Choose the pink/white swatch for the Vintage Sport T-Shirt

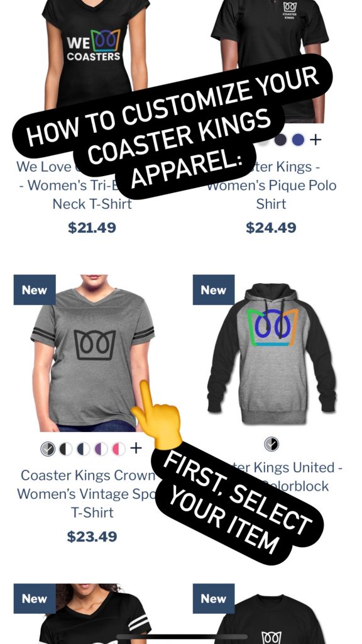tap(119, 449)
